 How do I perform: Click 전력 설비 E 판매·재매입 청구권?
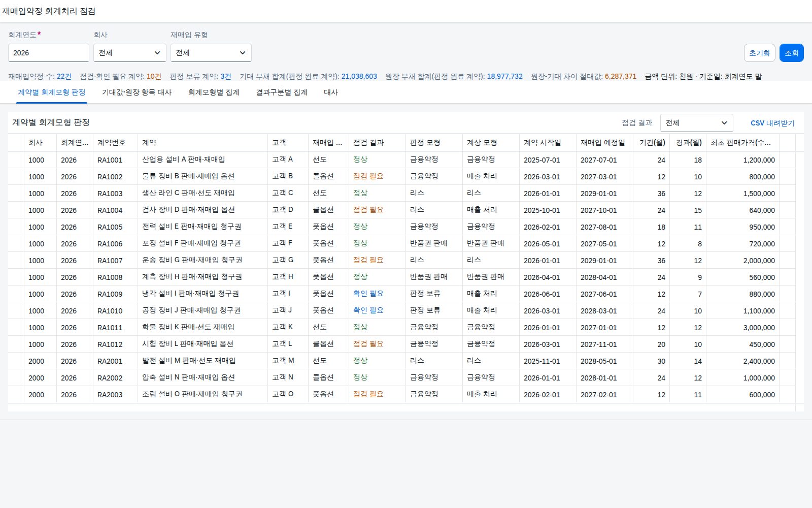pos(191,227)
